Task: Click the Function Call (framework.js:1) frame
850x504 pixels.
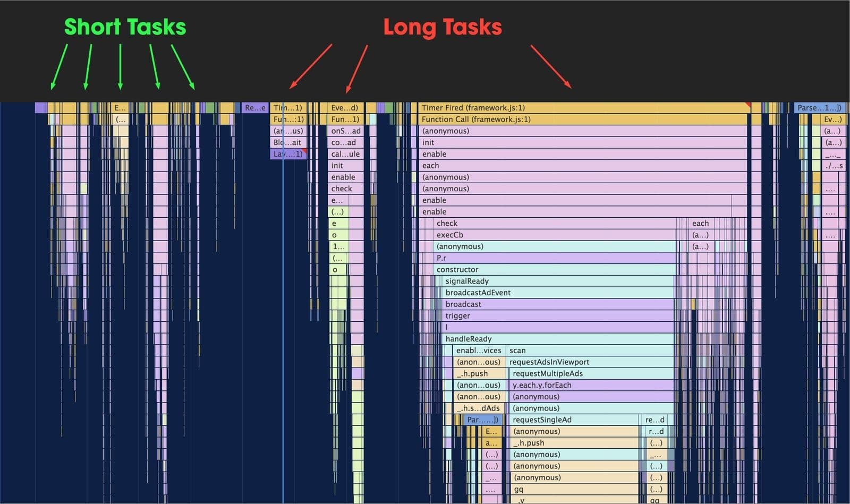Action: tap(531, 119)
